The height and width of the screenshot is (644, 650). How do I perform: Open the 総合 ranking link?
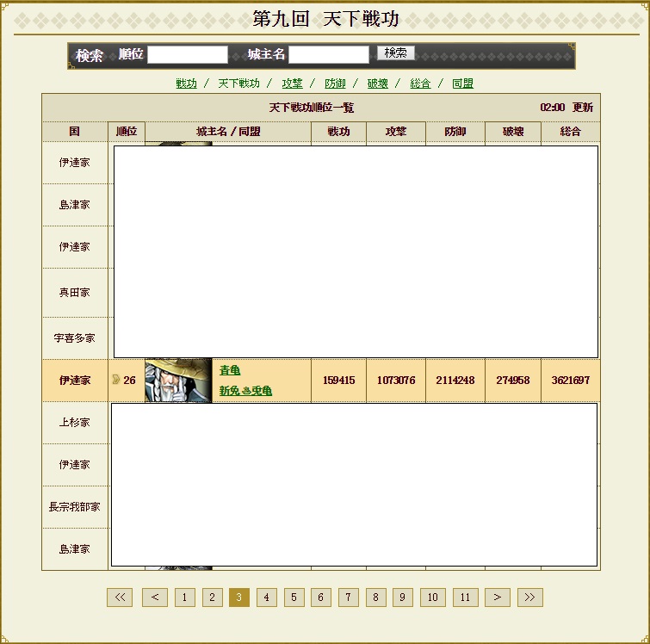(420, 84)
